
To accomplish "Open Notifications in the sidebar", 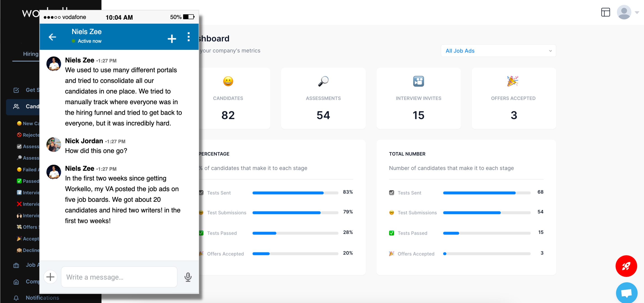I will pos(42,298).
